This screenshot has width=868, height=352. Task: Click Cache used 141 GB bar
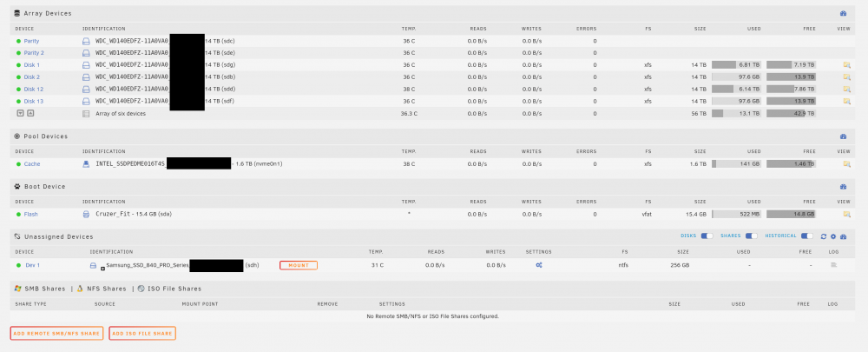pyautogui.click(x=736, y=164)
